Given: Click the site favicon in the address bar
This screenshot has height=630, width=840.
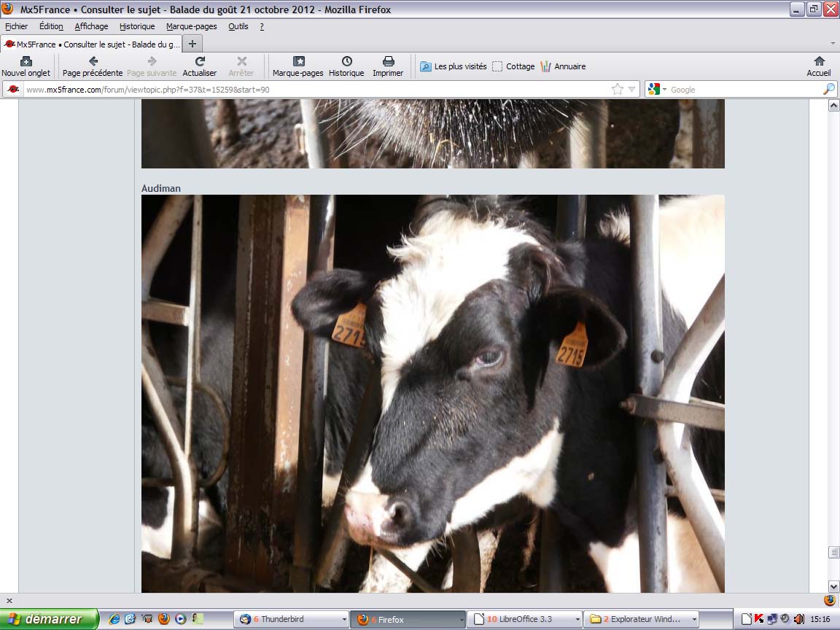Looking at the screenshot, I should click(x=13, y=90).
